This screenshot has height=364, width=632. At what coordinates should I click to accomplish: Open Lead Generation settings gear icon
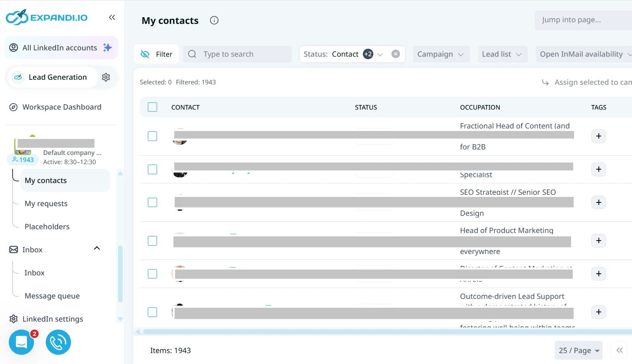[106, 77]
